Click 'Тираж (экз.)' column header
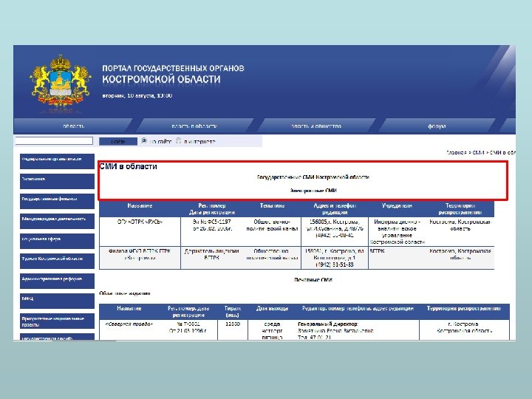This screenshot has width=532, height=399. pos(233,312)
